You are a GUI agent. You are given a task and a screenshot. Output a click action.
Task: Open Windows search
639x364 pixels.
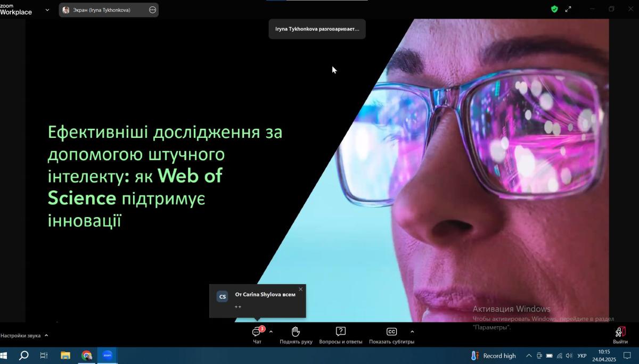[23, 355]
